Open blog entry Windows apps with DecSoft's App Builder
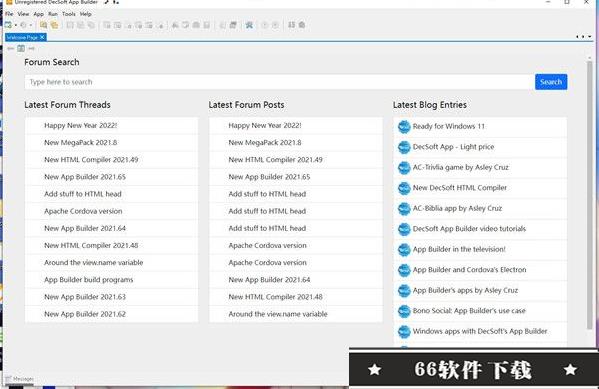Viewport: 599px width, 389px height. (480, 331)
